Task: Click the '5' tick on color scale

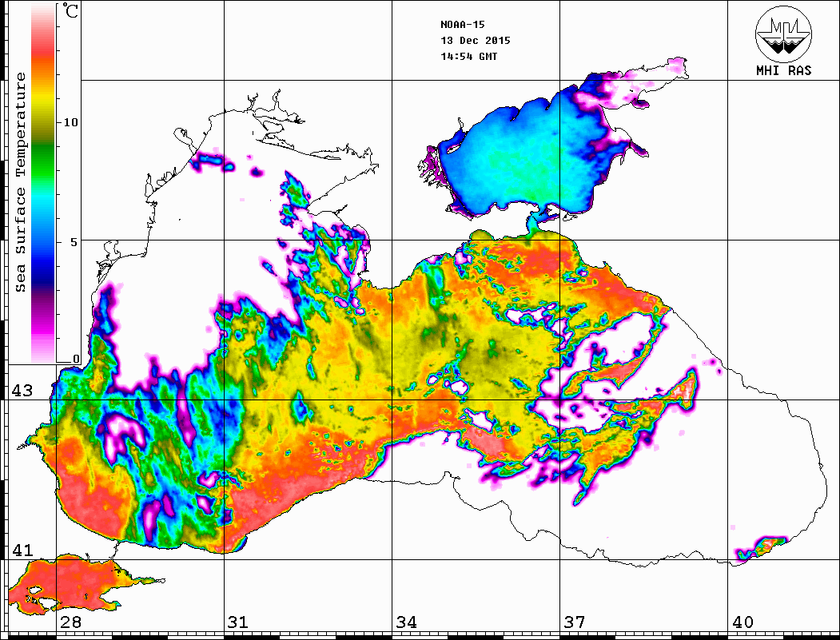Action: tap(74, 241)
